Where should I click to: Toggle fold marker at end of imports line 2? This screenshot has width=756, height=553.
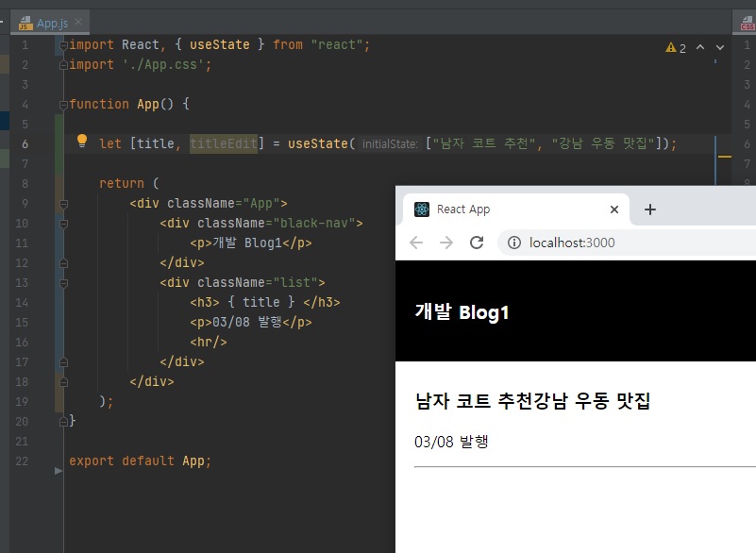63,65
